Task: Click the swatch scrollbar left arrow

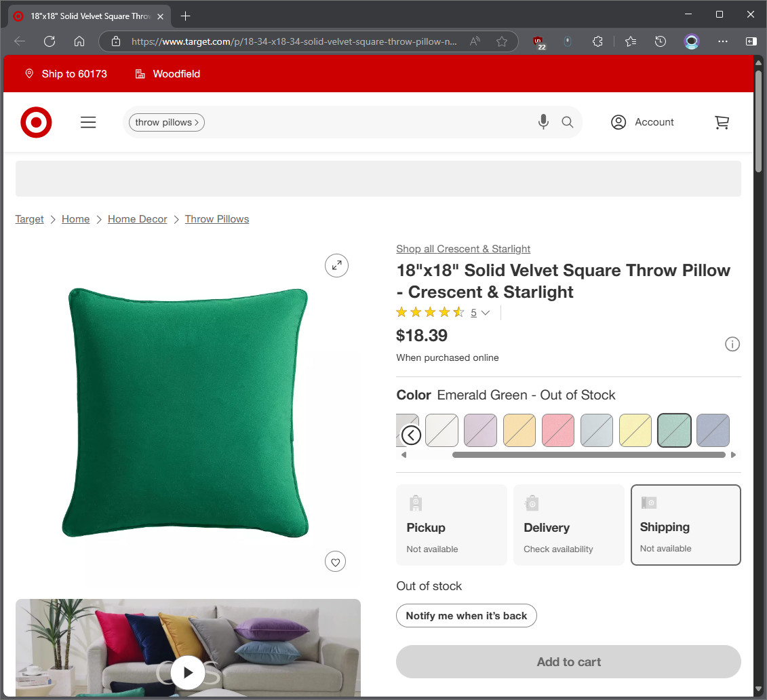Action: [404, 455]
